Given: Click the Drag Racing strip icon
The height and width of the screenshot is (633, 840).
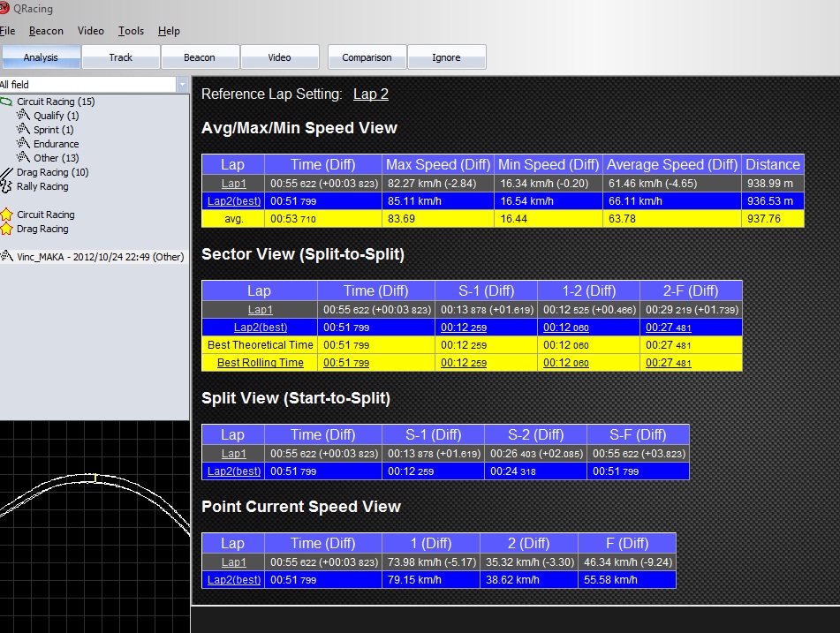Looking at the screenshot, I should click(x=7, y=172).
